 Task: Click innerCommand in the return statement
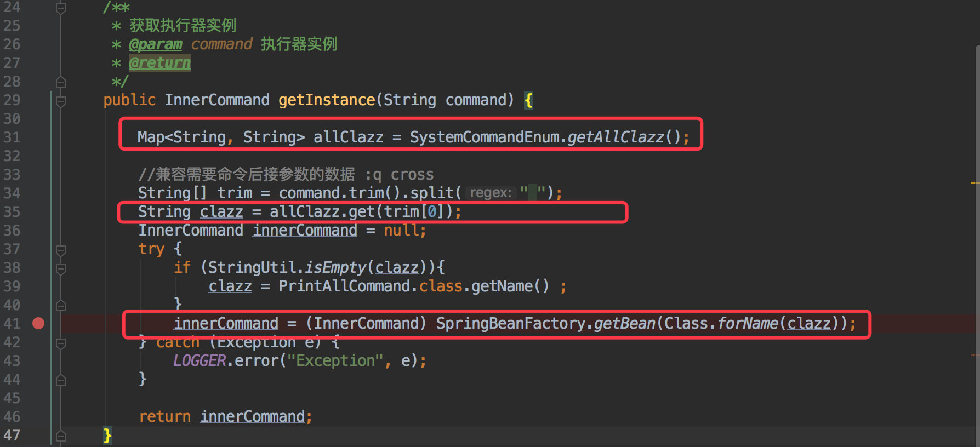(x=252, y=416)
